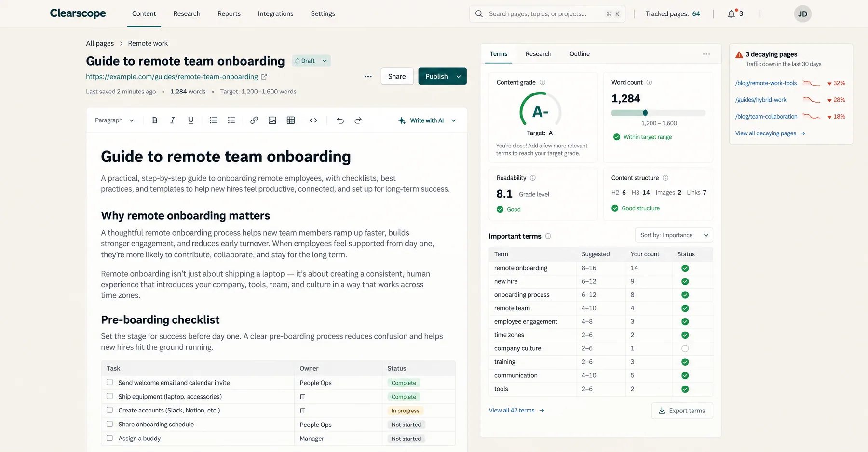
Task: Redo the last edit
Action: (x=358, y=120)
